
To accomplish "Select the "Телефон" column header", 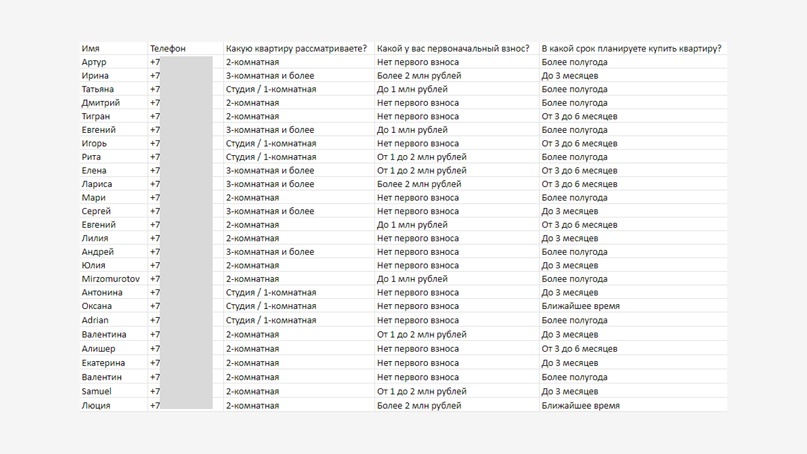I will (x=168, y=48).
